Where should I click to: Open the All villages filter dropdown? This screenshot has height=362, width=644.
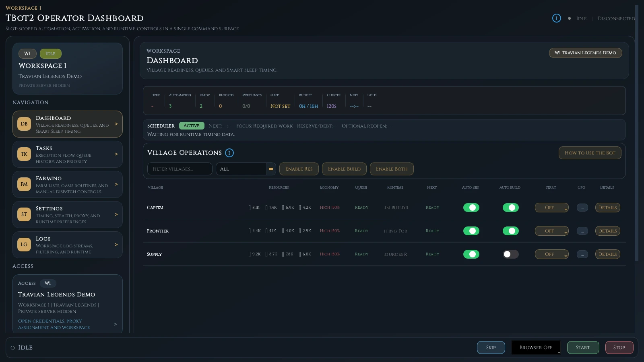246,169
